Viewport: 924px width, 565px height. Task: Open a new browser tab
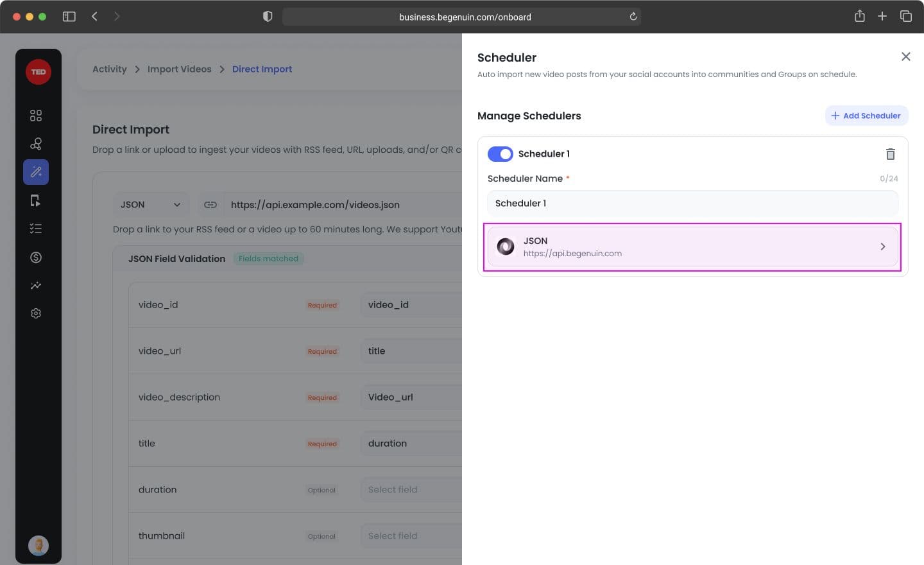tap(882, 17)
